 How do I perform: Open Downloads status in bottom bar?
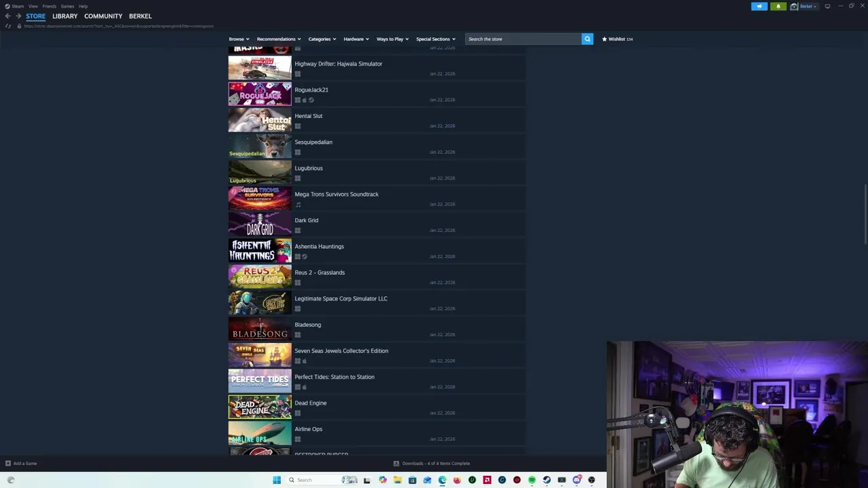pos(432,464)
